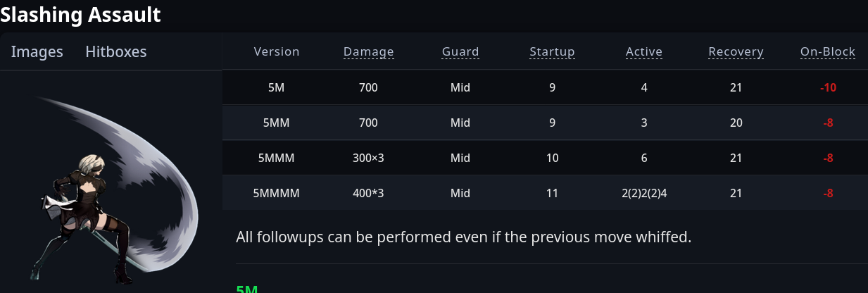Click the 5MMM version cell

click(x=277, y=158)
